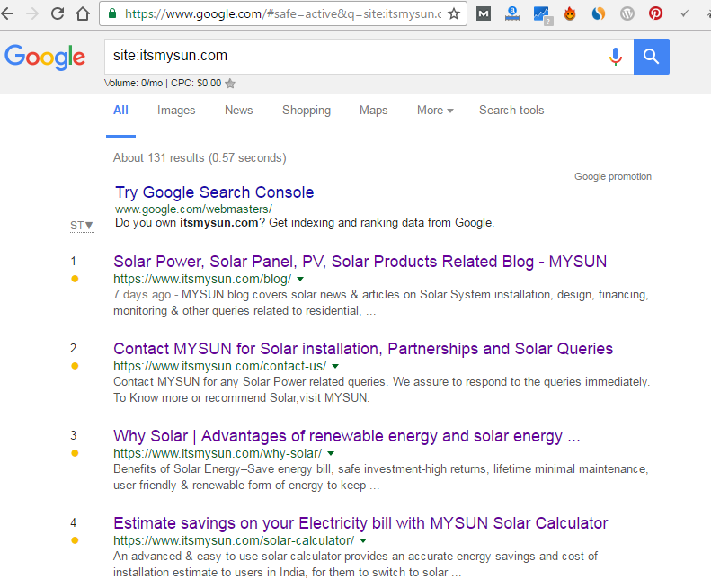This screenshot has height=588, width=711.
Task: Click the www.google.com/webmasters/ URL
Action: (193, 209)
